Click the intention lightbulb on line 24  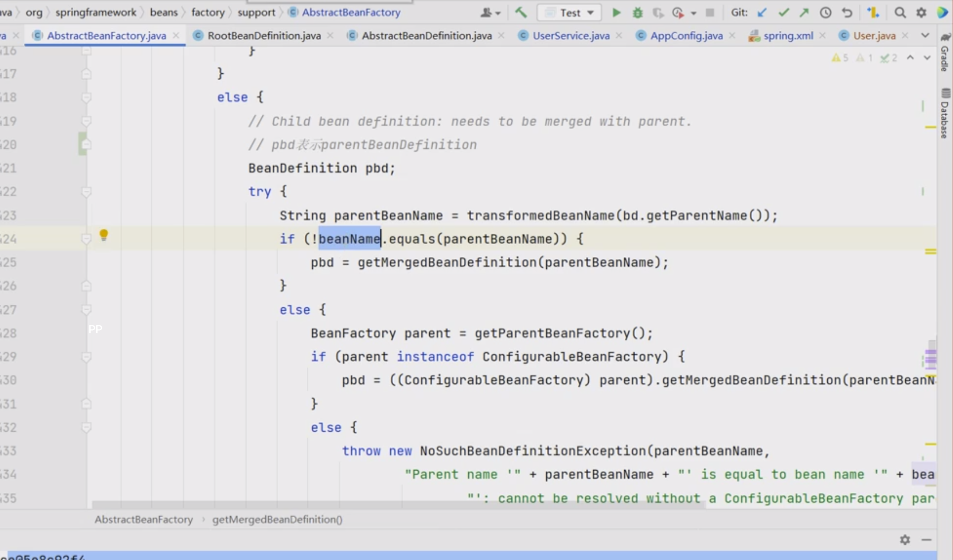pyautogui.click(x=104, y=235)
